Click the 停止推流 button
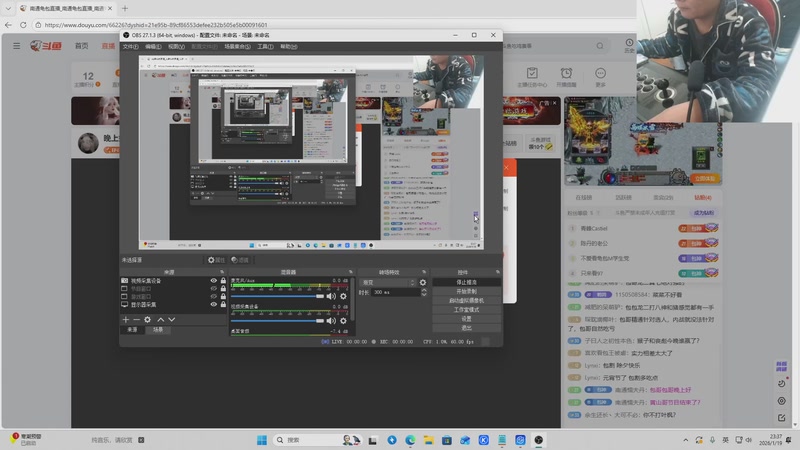800x450 pixels. pos(466,282)
